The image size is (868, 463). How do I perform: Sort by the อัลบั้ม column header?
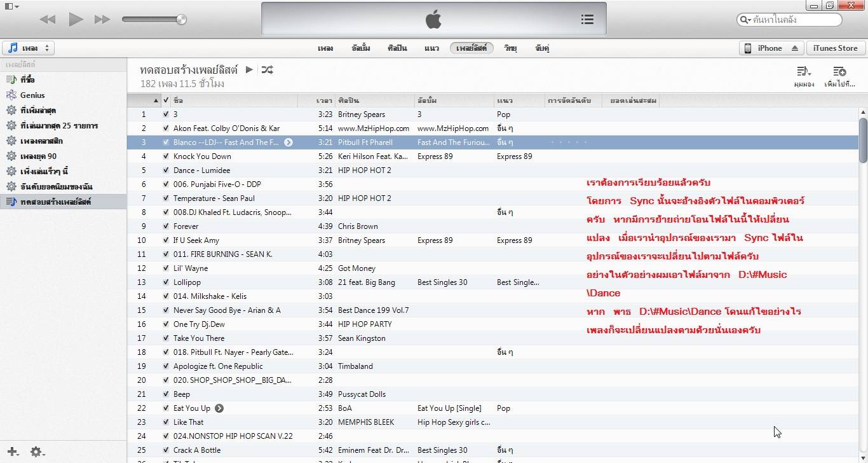(454, 100)
